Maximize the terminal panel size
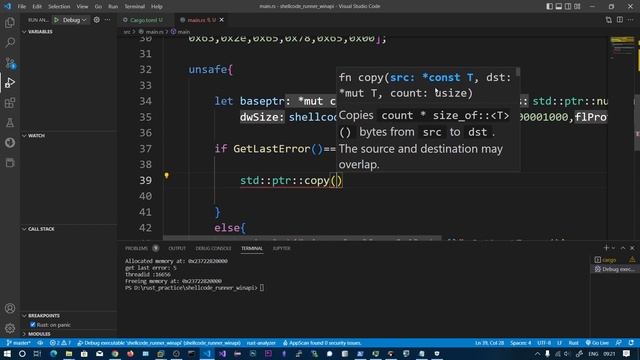 623,248
